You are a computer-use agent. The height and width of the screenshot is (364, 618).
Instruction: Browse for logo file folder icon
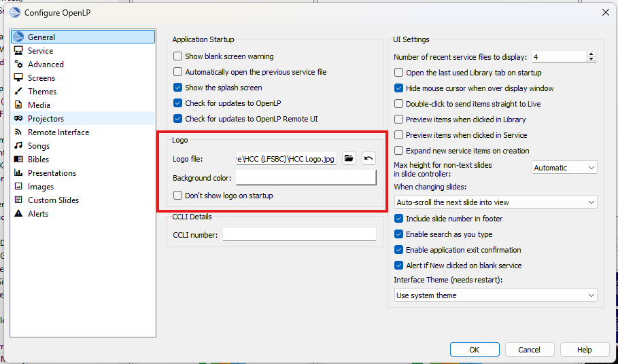[x=349, y=158]
